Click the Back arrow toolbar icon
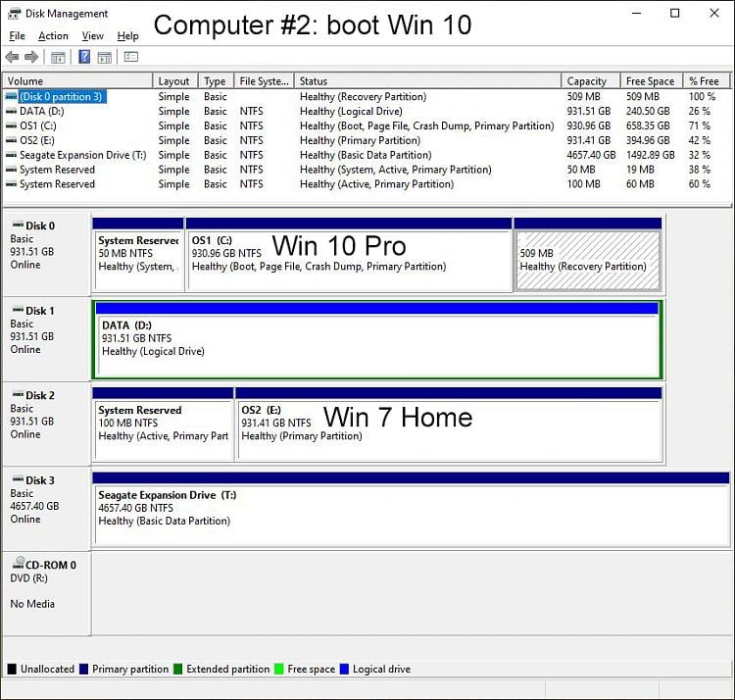The width and height of the screenshot is (735, 700). click(x=12, y=57)
